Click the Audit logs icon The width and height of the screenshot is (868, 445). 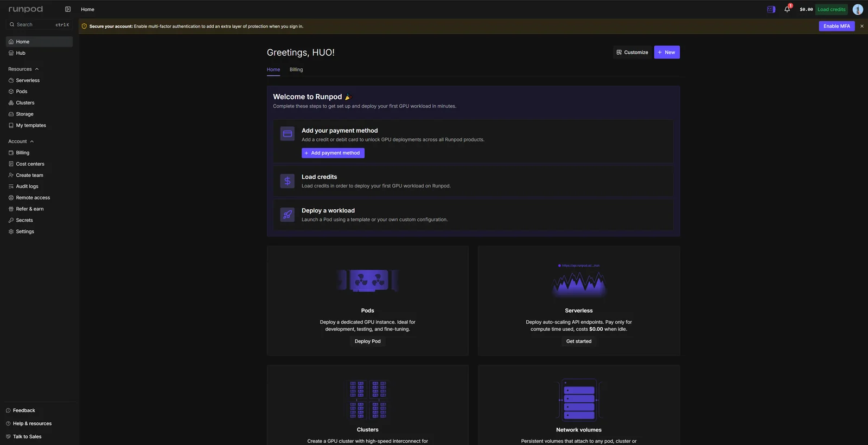11,186
